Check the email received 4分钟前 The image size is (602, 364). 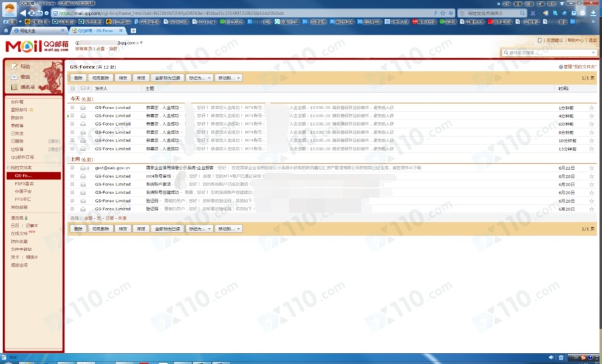[72, 116]
